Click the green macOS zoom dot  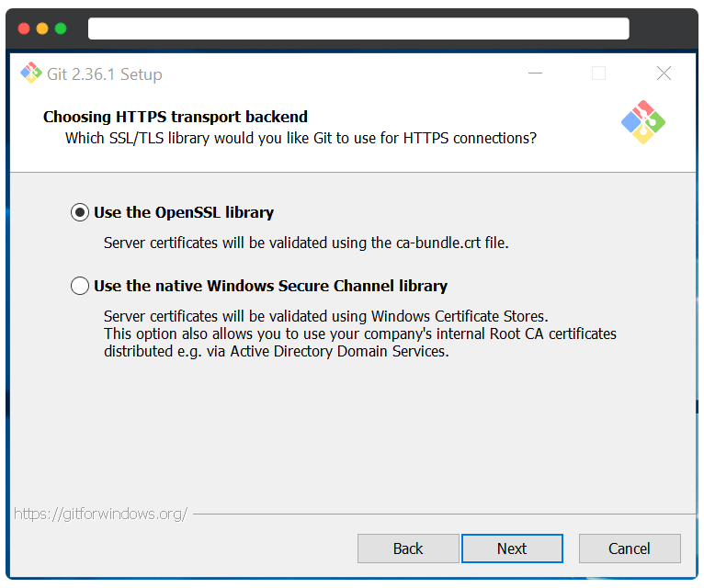pos(61,28)
